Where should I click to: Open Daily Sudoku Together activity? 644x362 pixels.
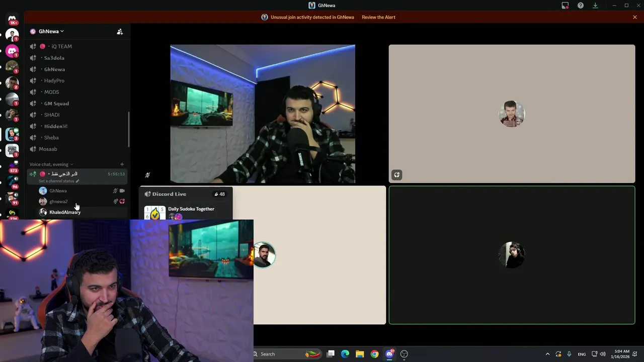[191, 209]
